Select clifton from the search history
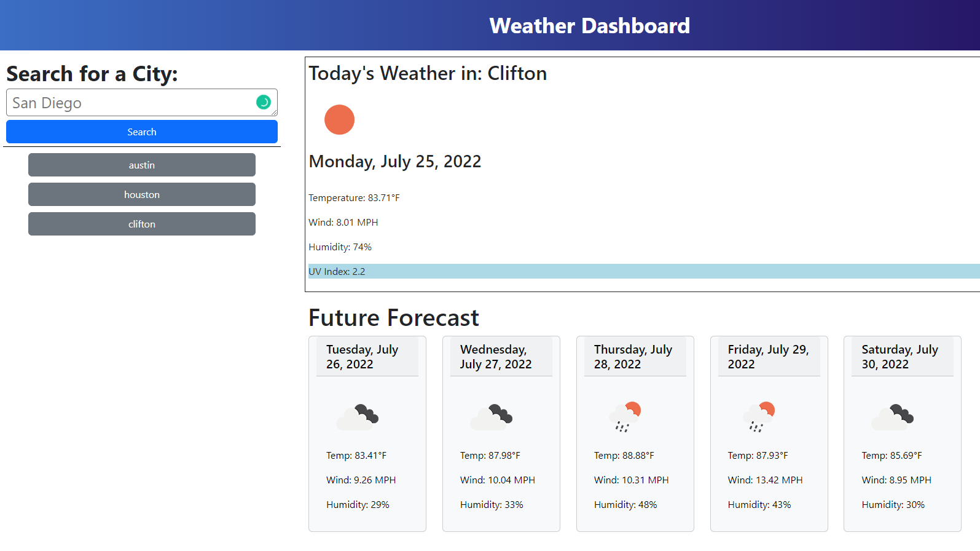The image size is (980, 551). coord(141,224)
